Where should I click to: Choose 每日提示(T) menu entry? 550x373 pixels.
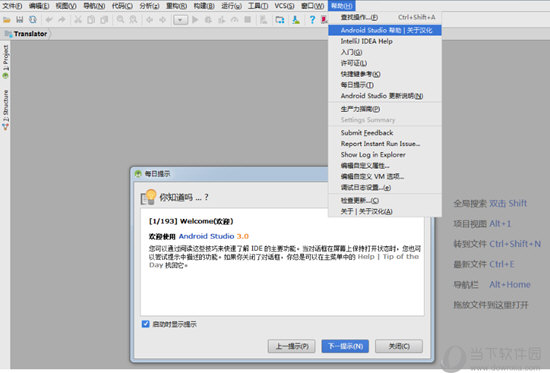385,85
